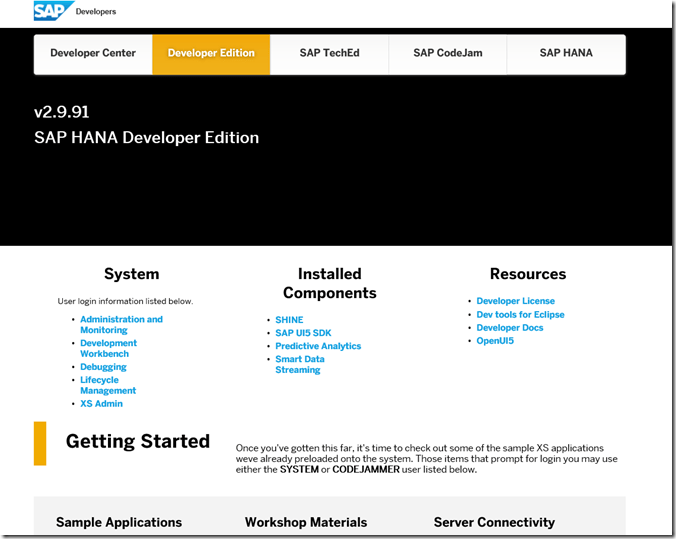Select the Developer Edition tab

tap(211, 54)
